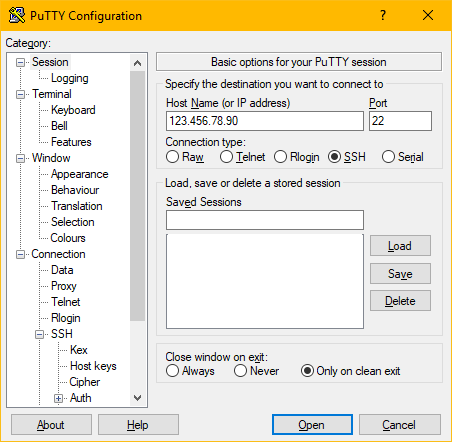This screenshot has height=444, width=455.
Task: Select the Terminal category
Action: [52, 94]
